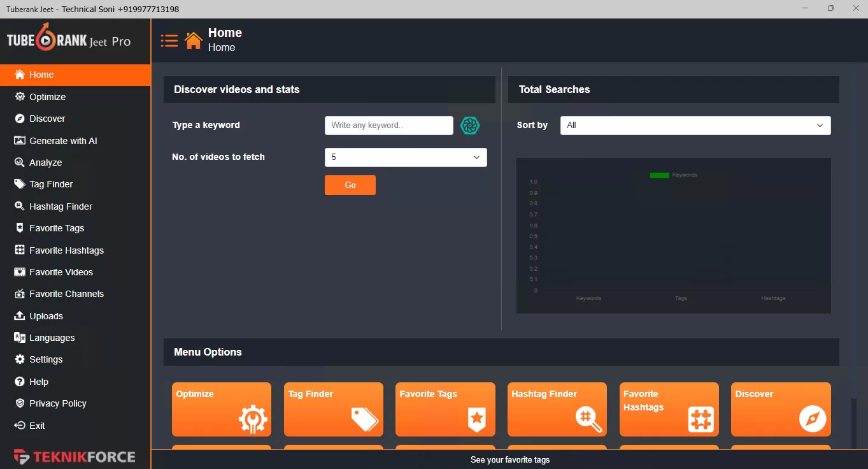Maximize the Tuberank Jeet window

coord(830,8)
